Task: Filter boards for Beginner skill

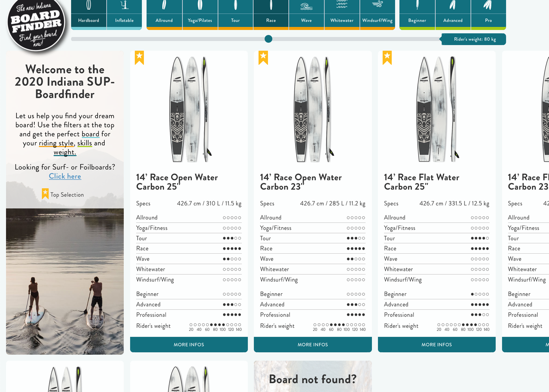Action: (x=417, y=14)
